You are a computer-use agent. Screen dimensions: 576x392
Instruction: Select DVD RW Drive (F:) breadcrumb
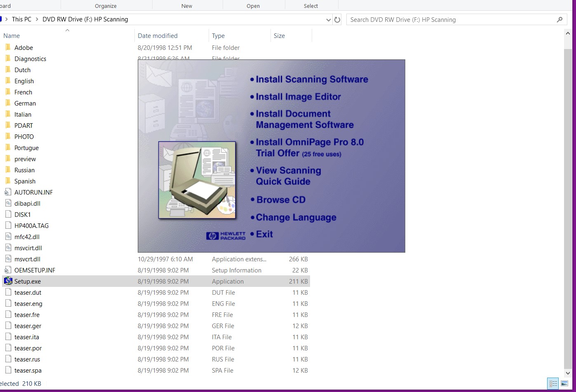point(85,19)
